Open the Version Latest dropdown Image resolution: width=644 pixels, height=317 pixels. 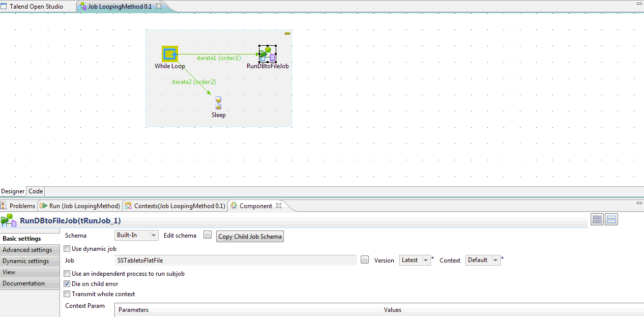click(426, 260)
